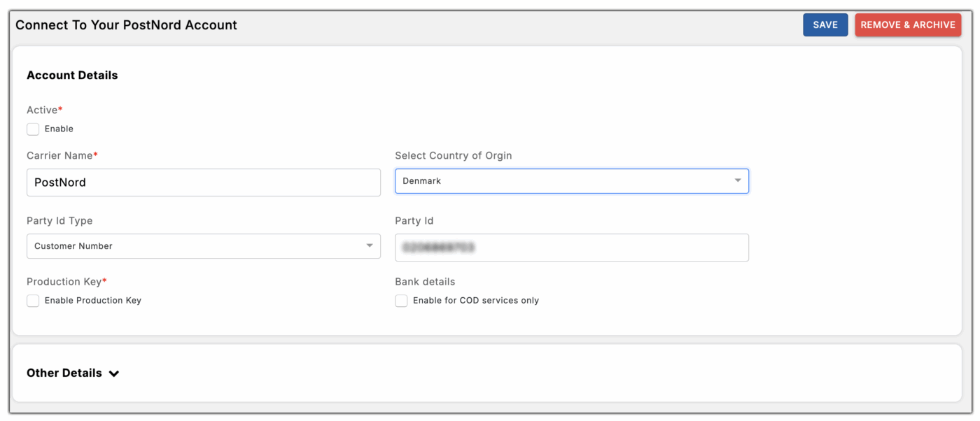This screenshot has height=421, width=980.
Task: Expand Other Details using the chevron icon
Action: 114,373
